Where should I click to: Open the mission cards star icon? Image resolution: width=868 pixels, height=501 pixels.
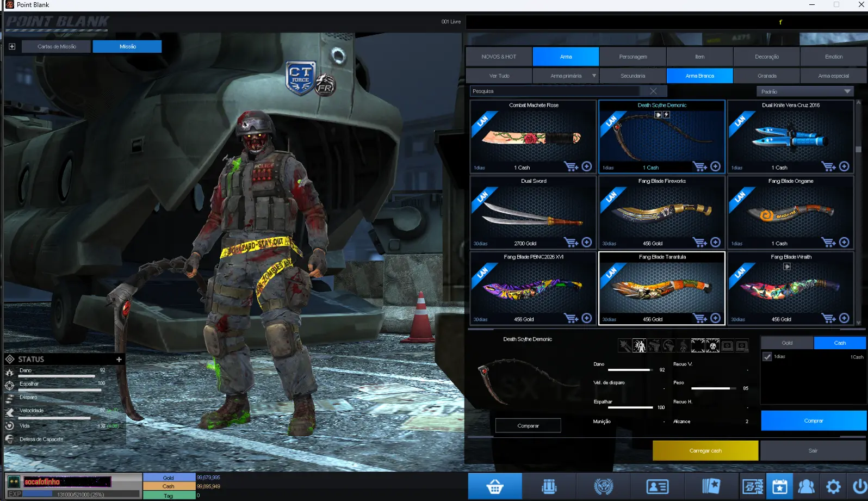pos(711,486)
